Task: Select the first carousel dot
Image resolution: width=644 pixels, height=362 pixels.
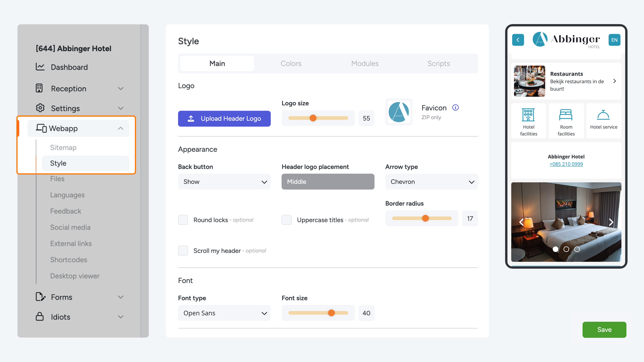Action: point(555,249)
